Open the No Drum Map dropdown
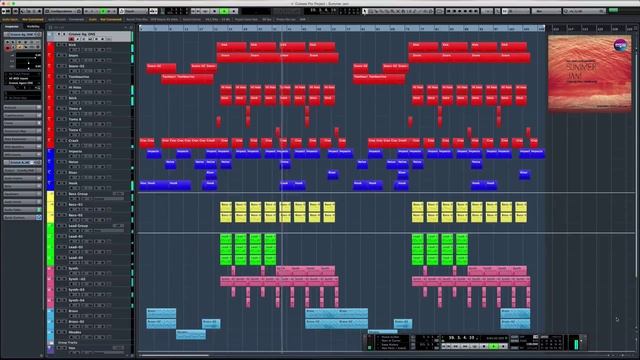 click(x=23, y=98)
